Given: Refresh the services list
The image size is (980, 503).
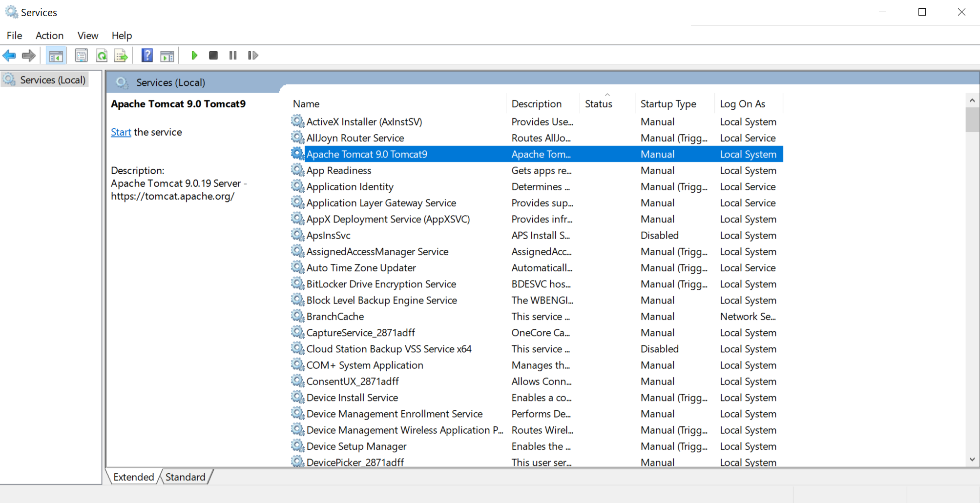Looking at the screenshot, I should [x=102, y=56].
